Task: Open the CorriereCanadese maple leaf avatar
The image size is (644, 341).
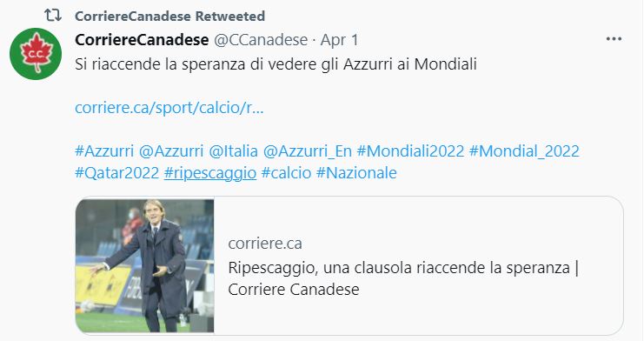Action: point(36,53)
